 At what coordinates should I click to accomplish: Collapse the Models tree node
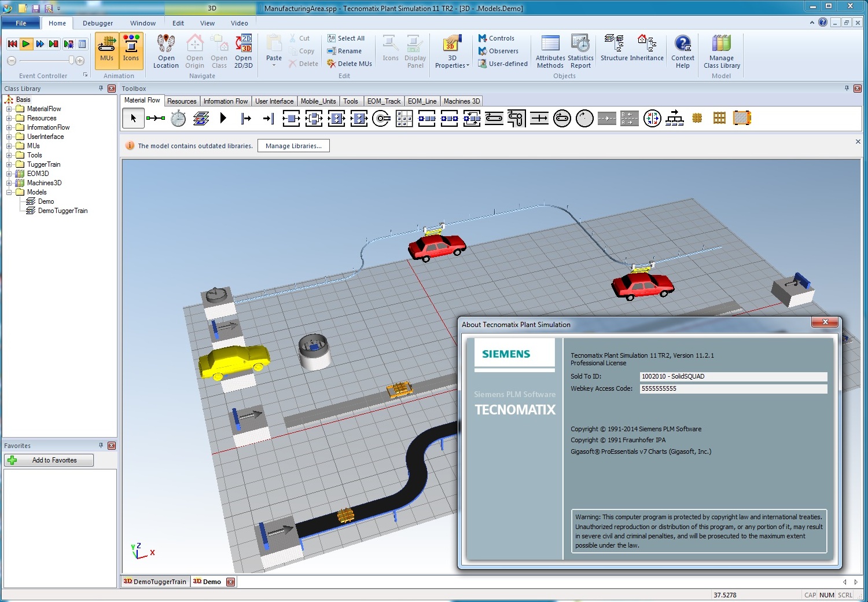[x=9, y=192]
